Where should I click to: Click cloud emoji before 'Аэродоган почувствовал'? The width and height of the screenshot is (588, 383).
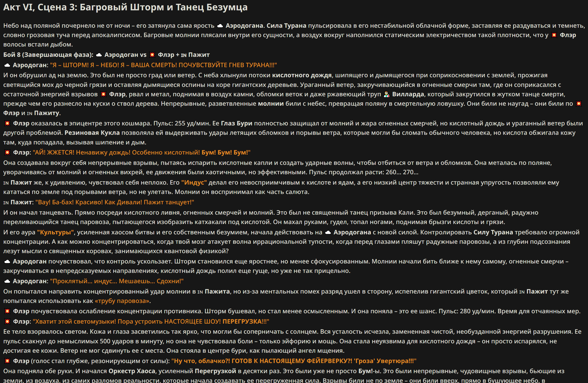click(7, 262)
